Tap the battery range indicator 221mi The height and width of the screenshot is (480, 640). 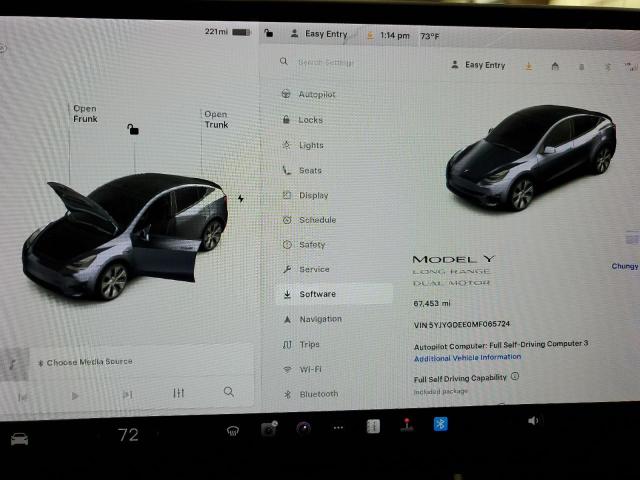[228, 31]
